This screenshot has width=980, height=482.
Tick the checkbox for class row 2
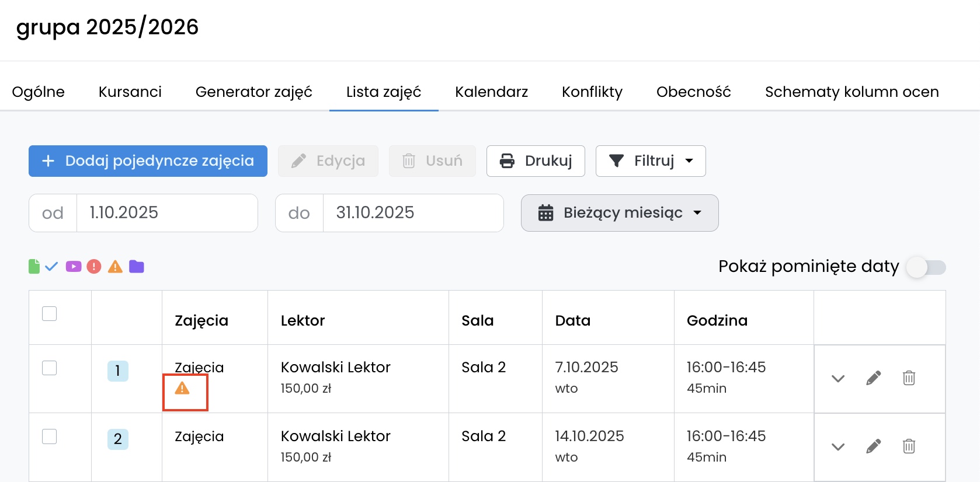[x=50, y=436]
